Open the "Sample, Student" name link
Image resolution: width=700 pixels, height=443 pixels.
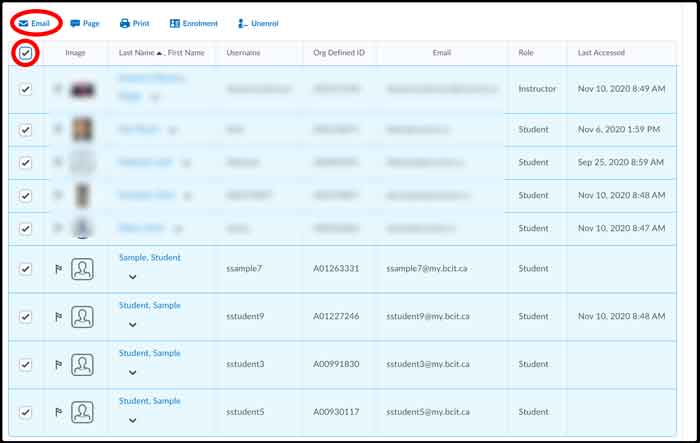tap(149, 257)
